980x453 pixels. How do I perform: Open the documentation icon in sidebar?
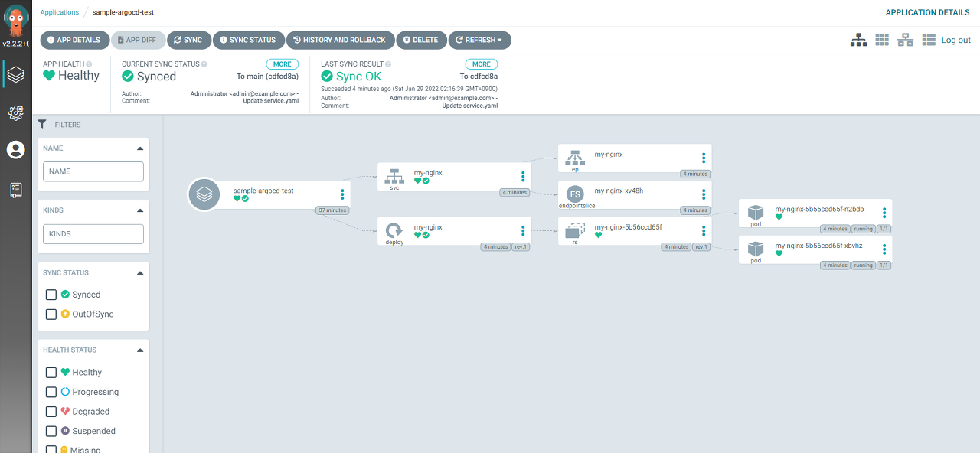pos(15,190)
